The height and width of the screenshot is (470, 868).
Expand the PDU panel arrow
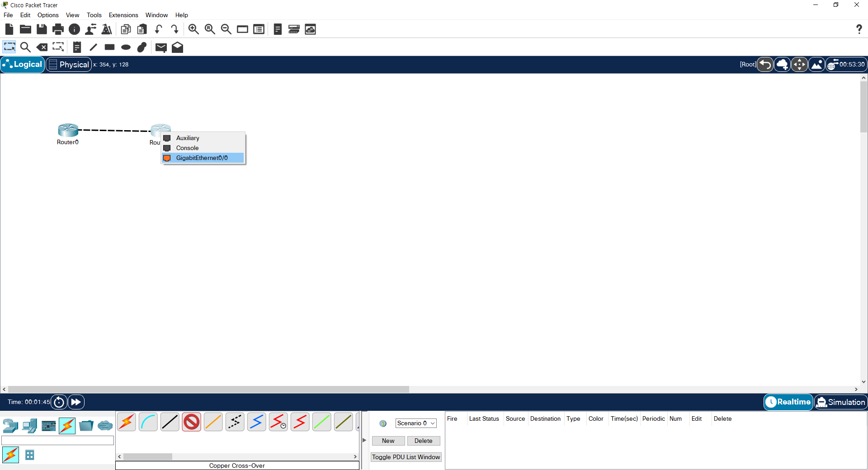click(364, 440)
